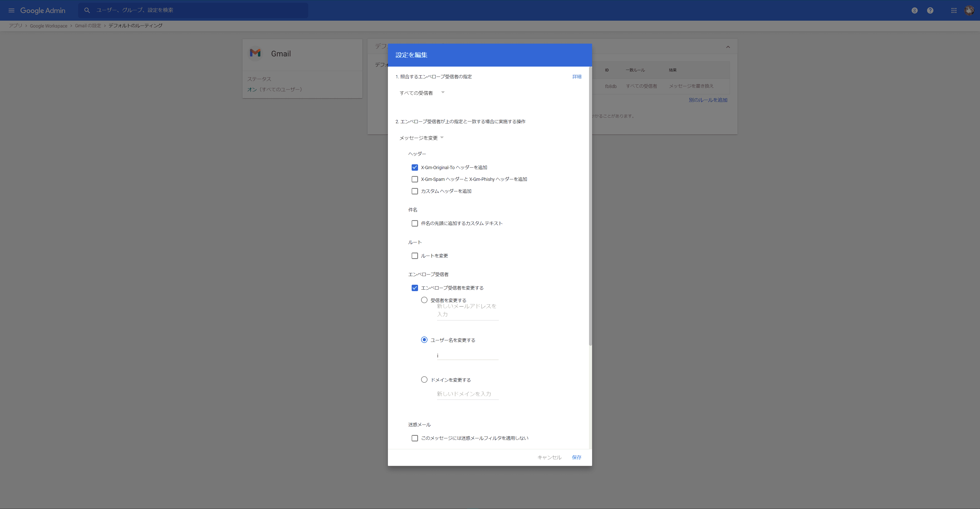
Task: Click the dialog vertical scrollbar
Action: (x=590, y=205)
